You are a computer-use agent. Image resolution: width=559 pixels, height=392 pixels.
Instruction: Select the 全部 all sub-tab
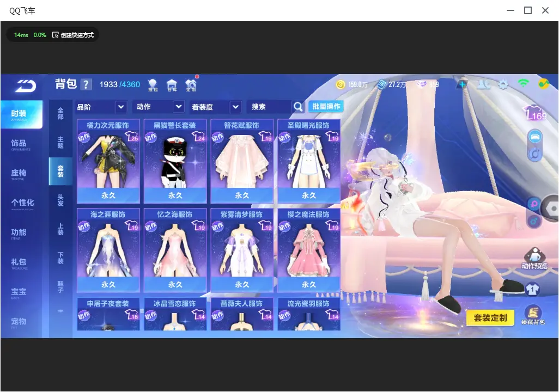coord(60,114)
